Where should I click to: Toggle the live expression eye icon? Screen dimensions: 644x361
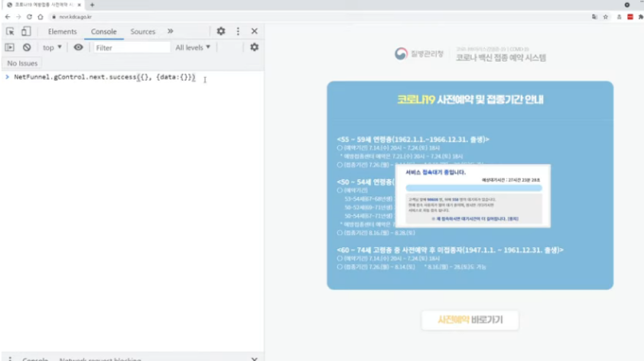pyautogui.click(x=78, y=47)
